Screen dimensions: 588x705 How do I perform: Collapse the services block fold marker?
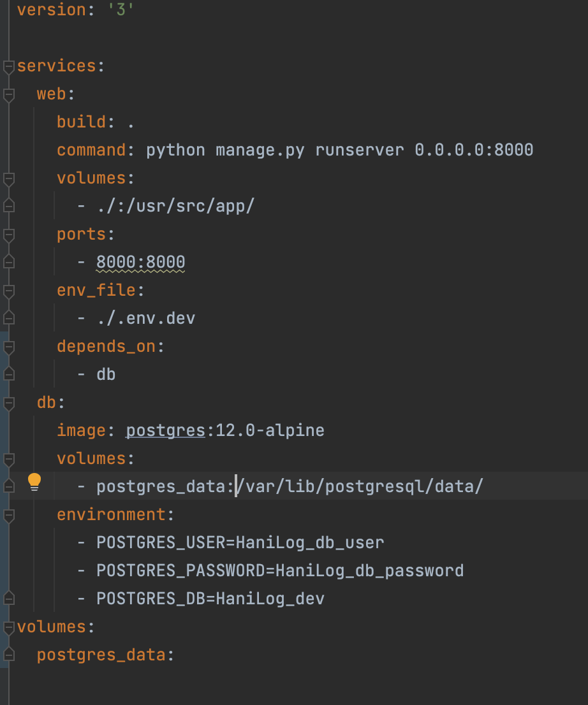pos(8,67)
